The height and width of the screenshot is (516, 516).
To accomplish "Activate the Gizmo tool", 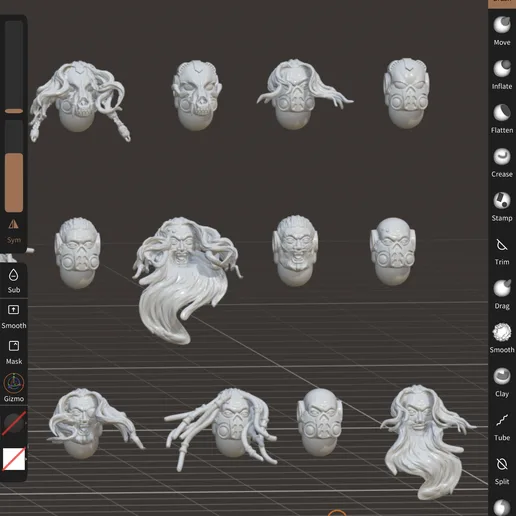I will pyautogui.click(x=14, y=388).
